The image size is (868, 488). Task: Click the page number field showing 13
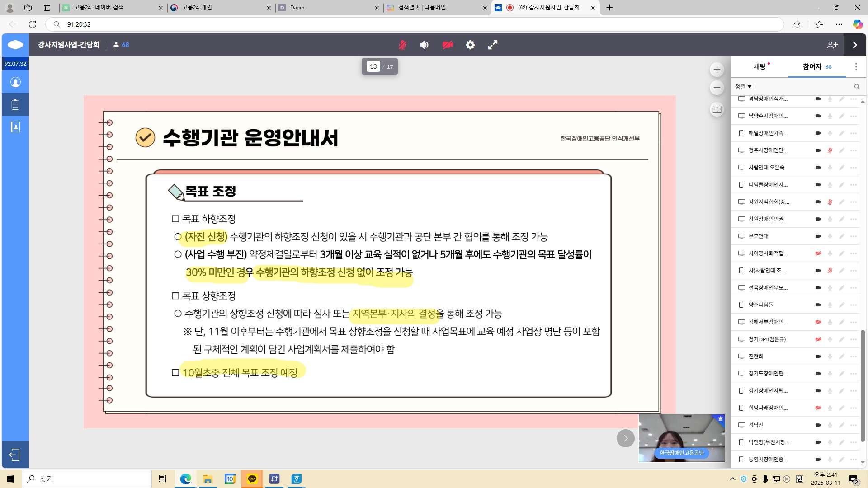(x=373, y=66)
